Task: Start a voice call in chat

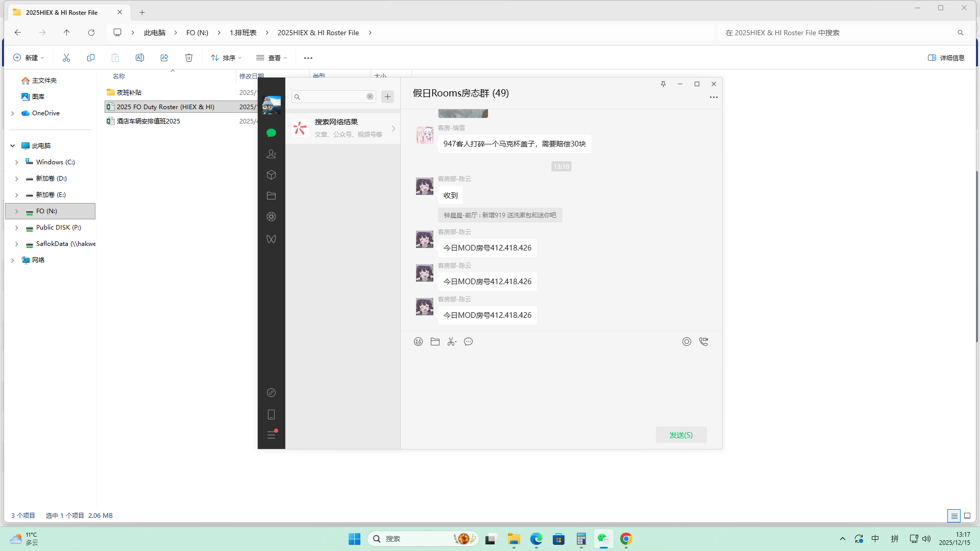Action: (x=703, y=342)
